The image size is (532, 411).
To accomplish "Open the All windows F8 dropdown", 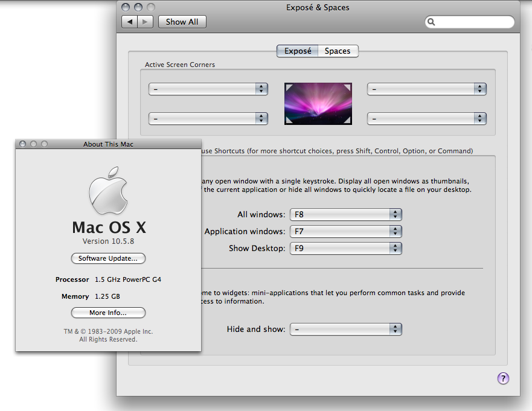I will [x=346, y=214].
